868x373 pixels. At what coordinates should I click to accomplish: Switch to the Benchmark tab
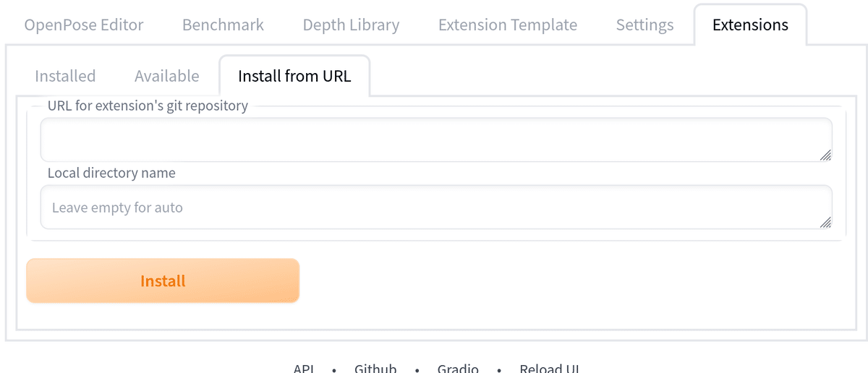(223, 25)
